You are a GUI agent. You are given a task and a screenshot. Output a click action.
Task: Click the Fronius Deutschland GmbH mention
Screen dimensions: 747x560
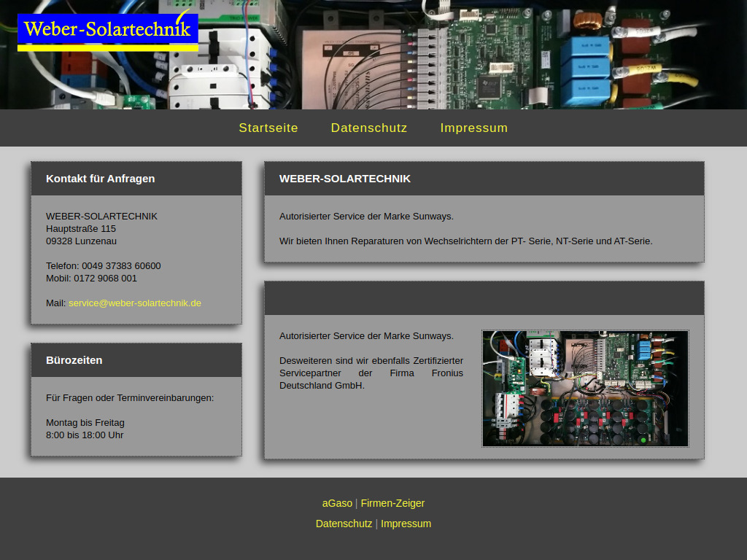click(x=371, y=373)
